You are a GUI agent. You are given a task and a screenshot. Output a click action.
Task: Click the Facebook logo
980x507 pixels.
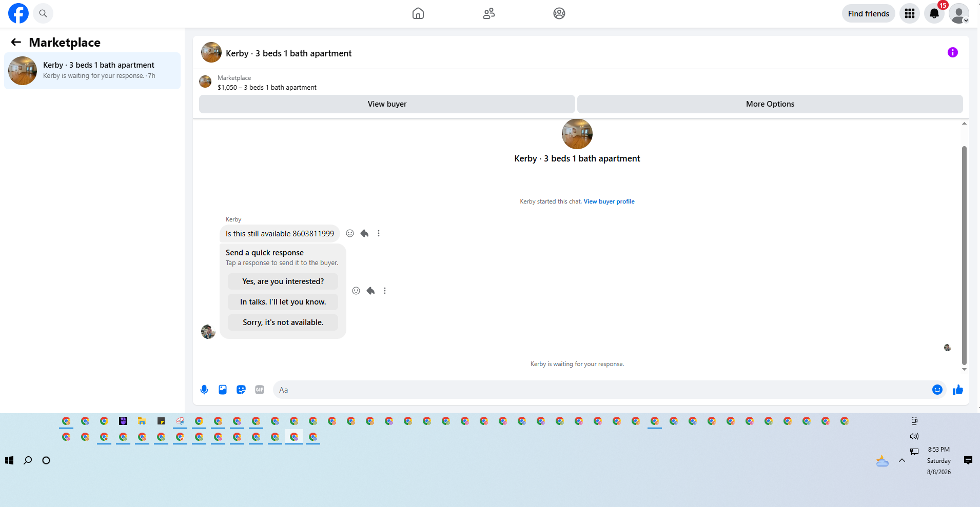(x=18, y=13)
